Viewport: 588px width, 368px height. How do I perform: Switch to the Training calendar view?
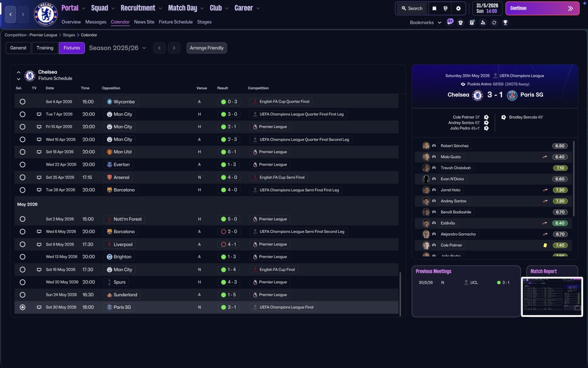click(x=45, y=48)
